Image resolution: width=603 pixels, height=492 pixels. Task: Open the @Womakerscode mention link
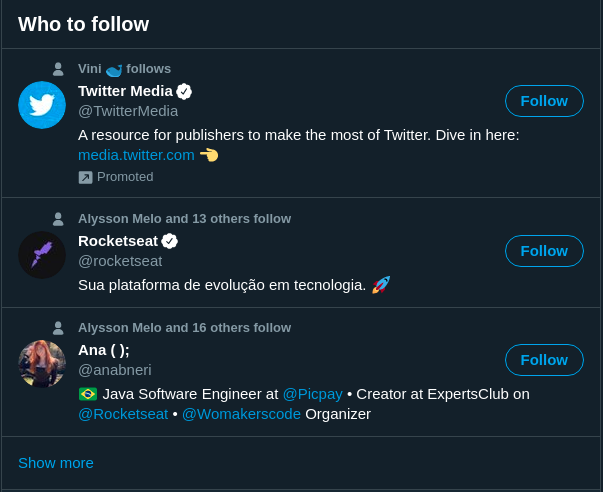(x=241, y=413)
